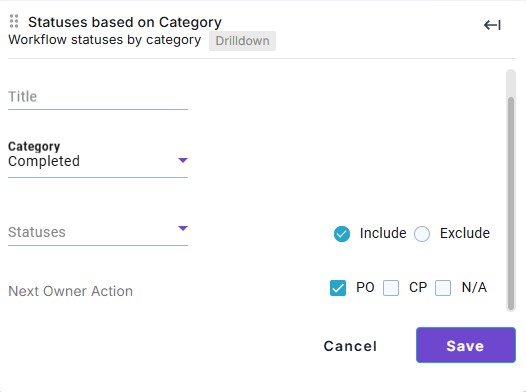Select the Exclude radio option

point(422,234)
